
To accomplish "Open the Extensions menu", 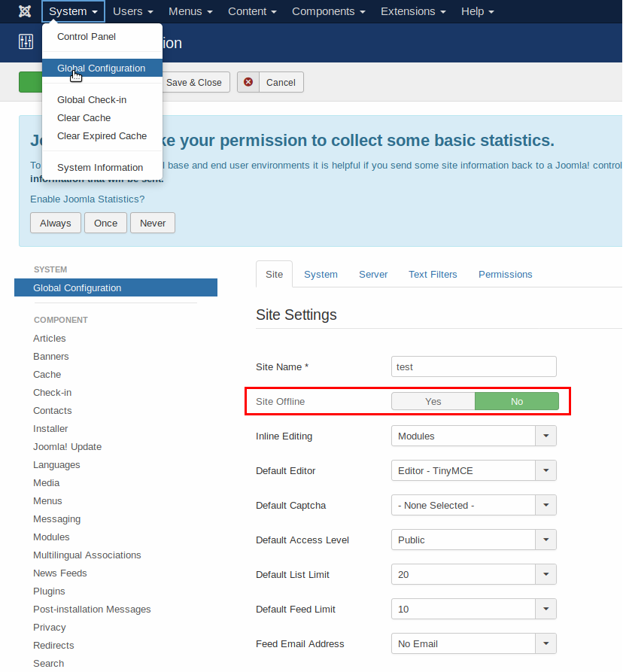I will pyautogui.click(x=413, y=11).
